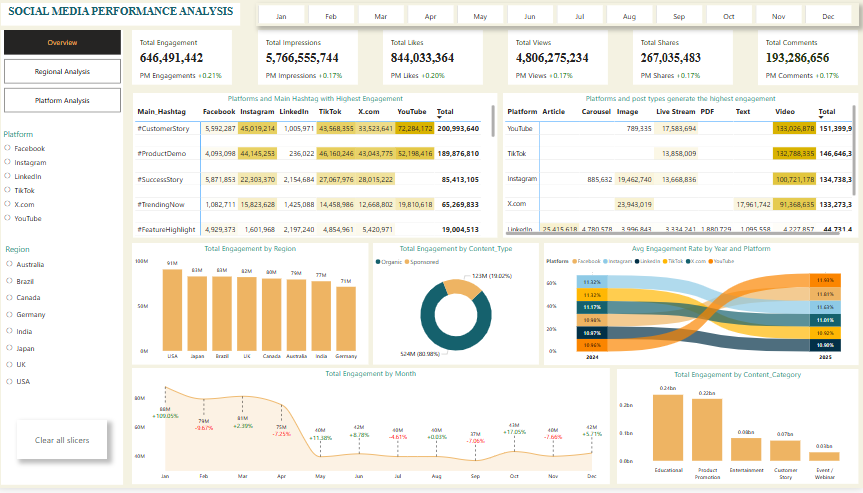The height and width of the screenshot is (493, 863).
Task: Click Educational bar in category chart
Action: coord(668,428)
